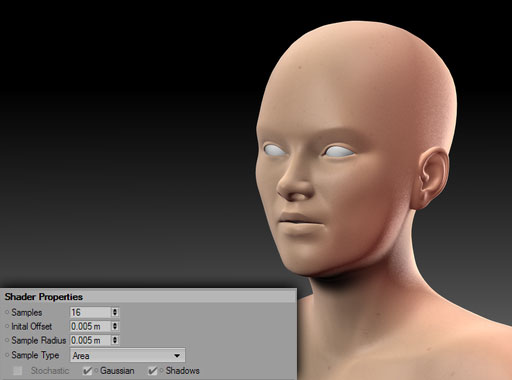Click the animation dot beside Inital Offset
Screen dimensions: 512x380
pyautogui.click(x=7, y=326)
